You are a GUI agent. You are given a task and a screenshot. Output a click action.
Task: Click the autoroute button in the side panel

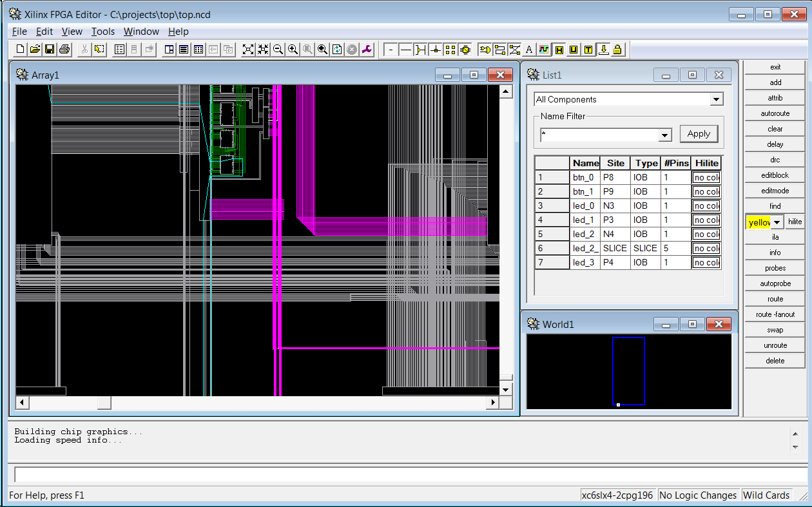[x=775, y=113]
